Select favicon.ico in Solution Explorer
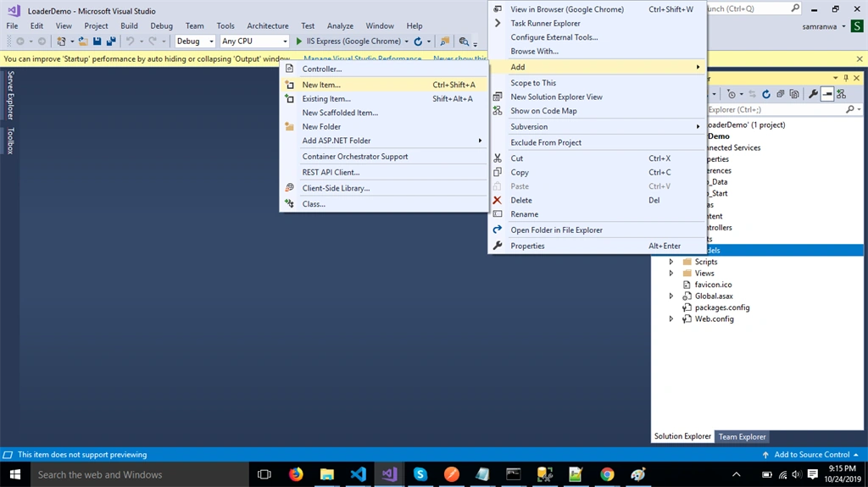 (713, 285)
